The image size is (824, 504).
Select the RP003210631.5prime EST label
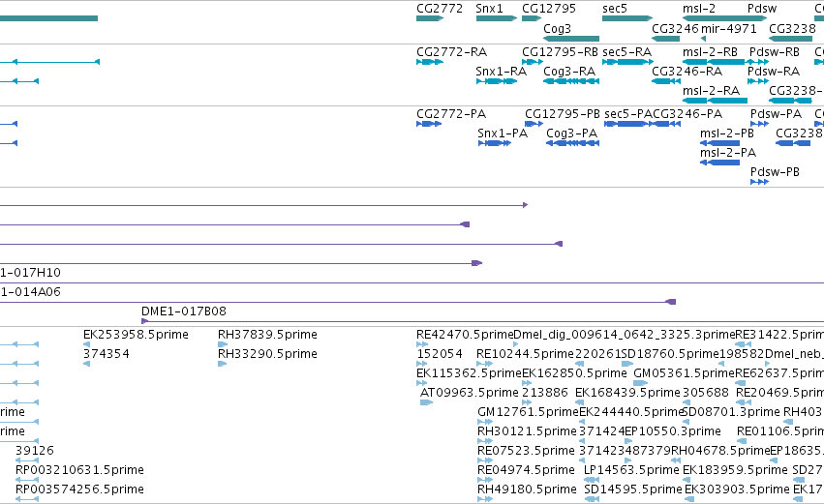coord(79,470)
